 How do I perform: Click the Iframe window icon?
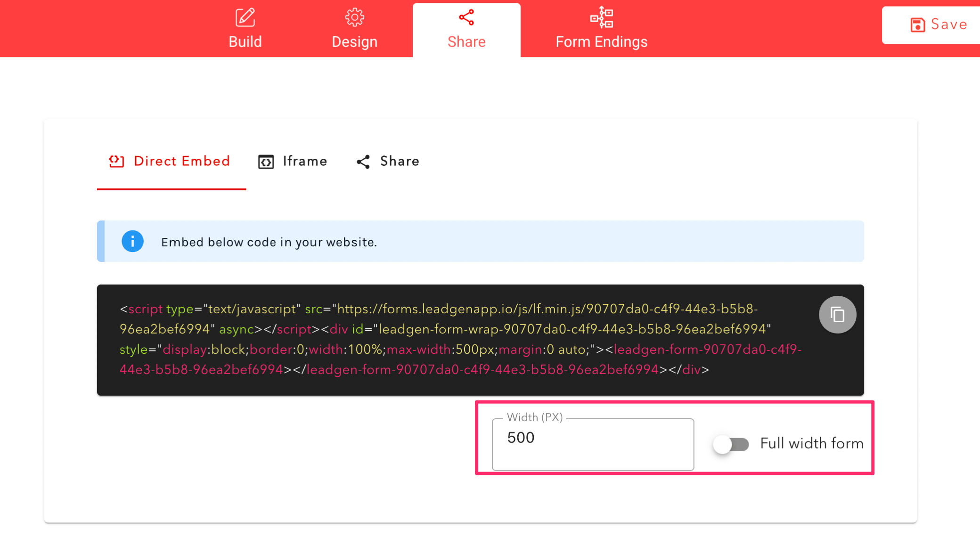pyautogui.click(x=266, y=162)
